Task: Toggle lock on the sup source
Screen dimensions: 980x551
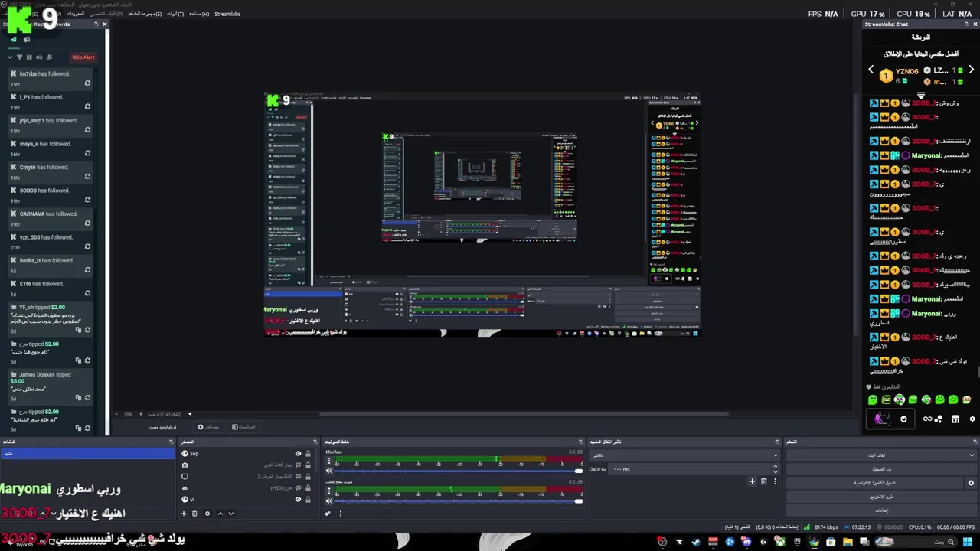Action: [x=308, y=454]
